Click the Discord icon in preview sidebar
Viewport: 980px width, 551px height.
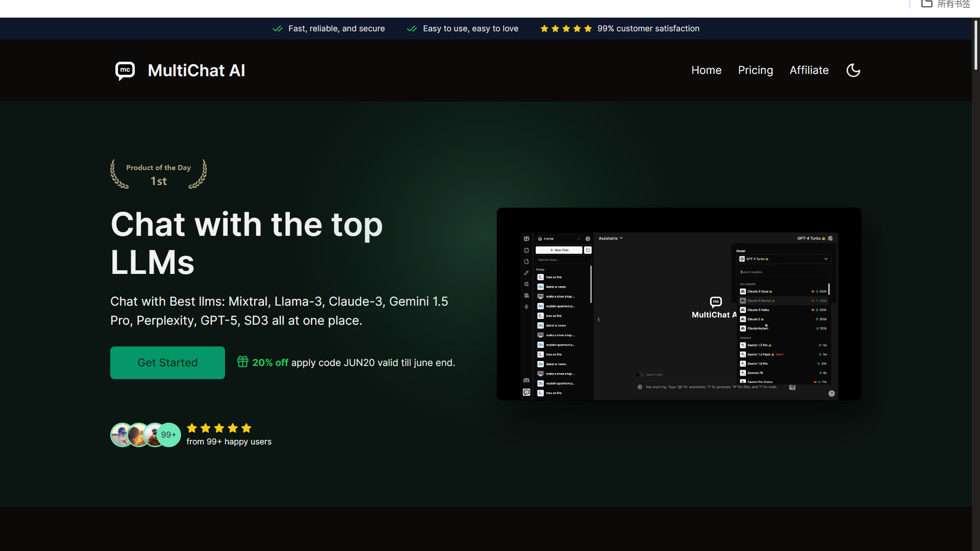(x=526, y=380)
